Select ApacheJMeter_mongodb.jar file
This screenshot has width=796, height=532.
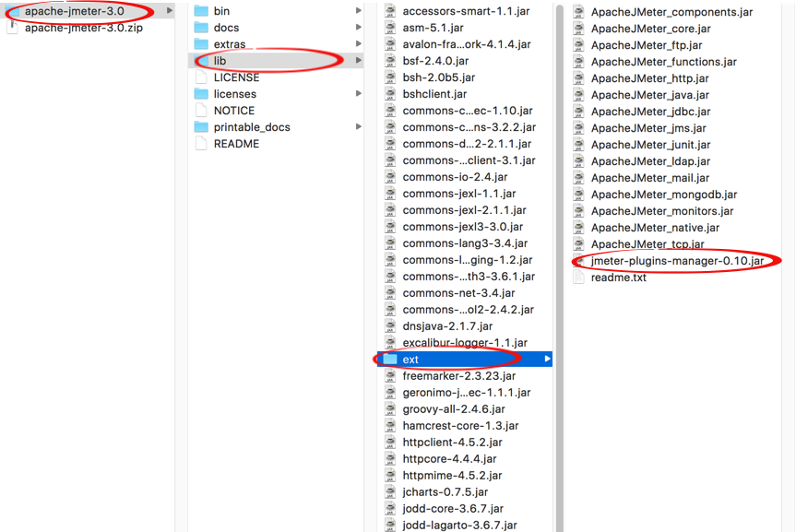[x=663, y=195]
